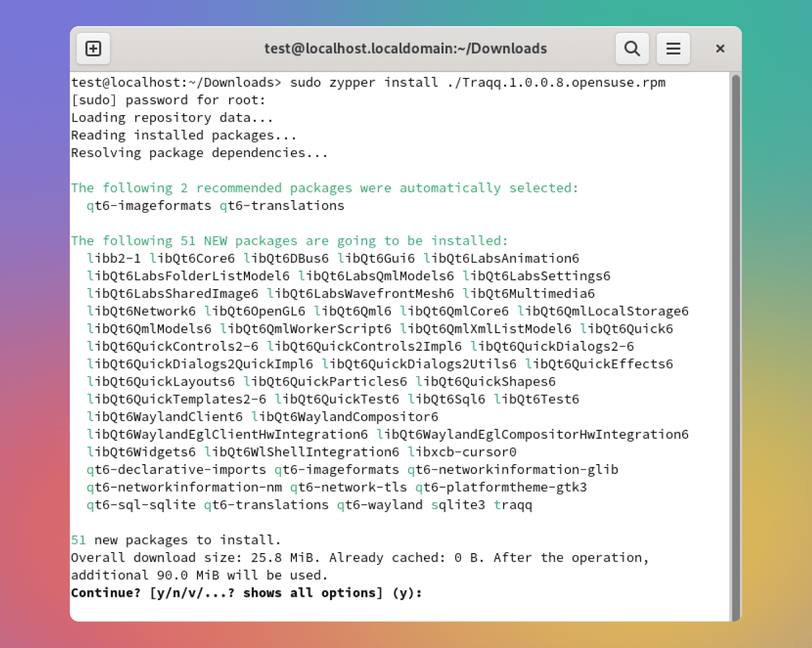This screenshot has width=812, height=648.
Task: Open the terminal search tool
Action: tap(632, 49)
